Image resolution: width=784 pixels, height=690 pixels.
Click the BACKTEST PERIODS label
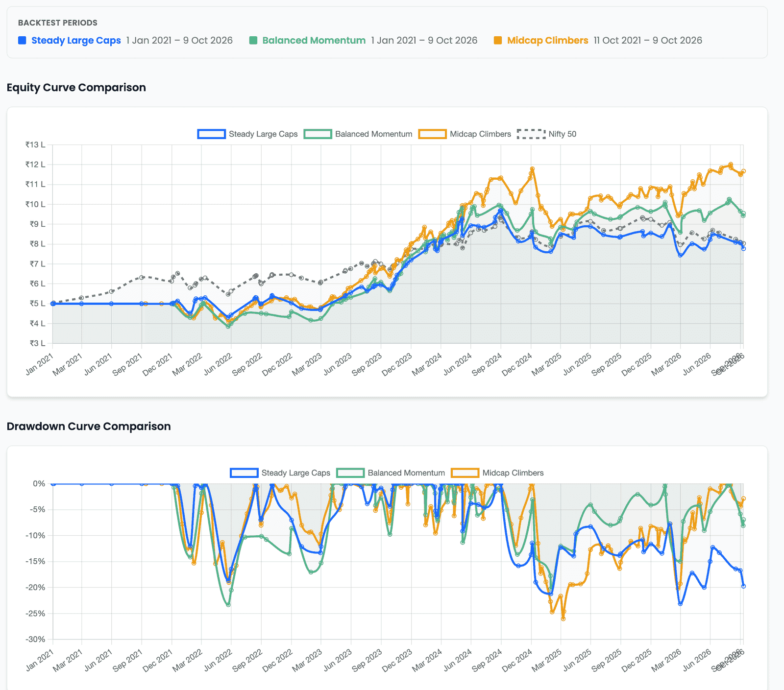pos(58,23)
